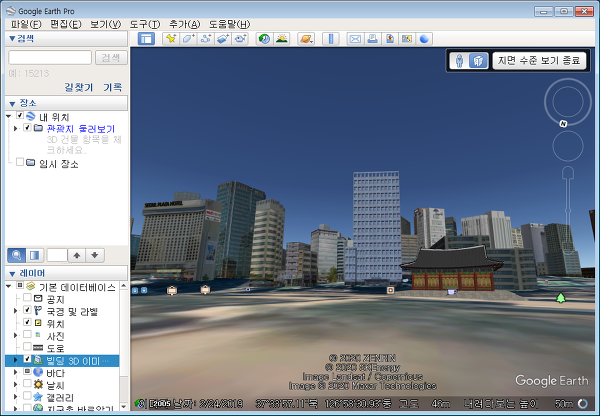Move selected place up arrow

pos(77,255)
